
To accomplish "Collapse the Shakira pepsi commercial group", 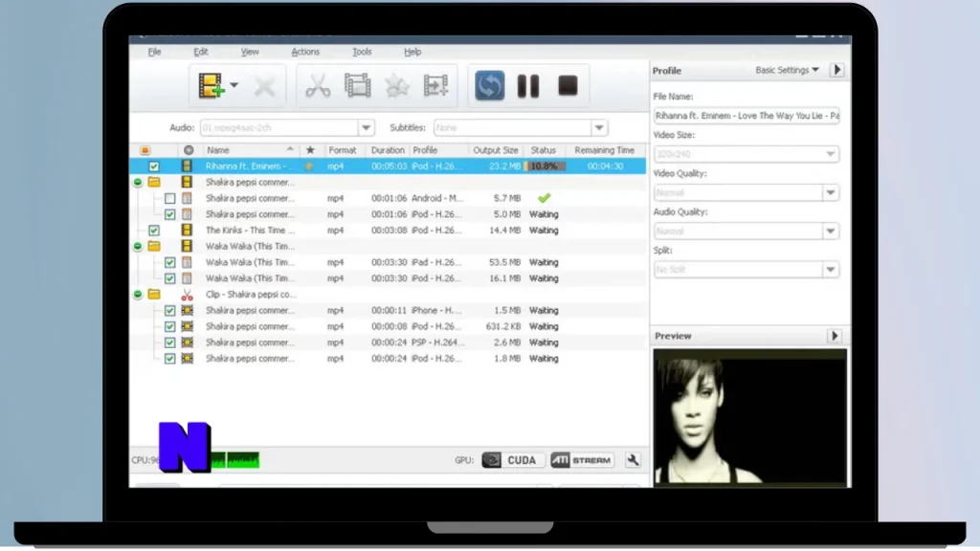I will click(138, 183).
